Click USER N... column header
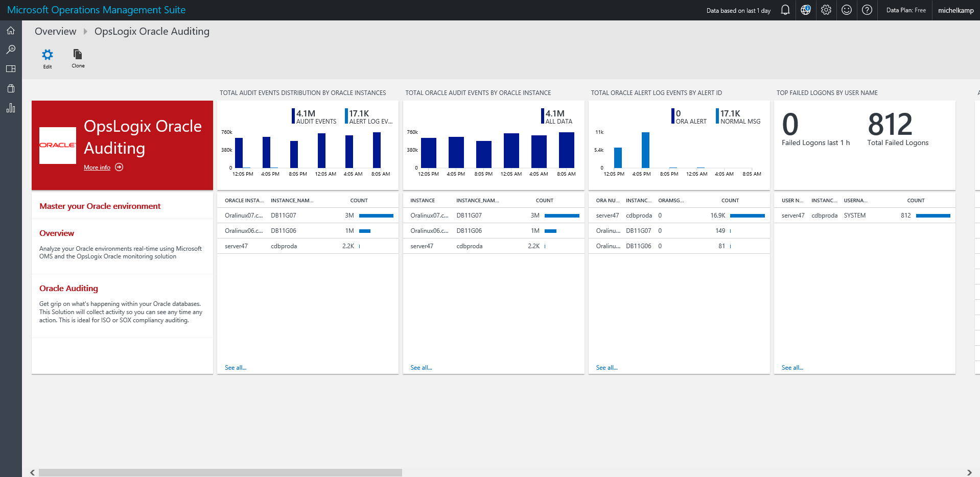The image size is (980, 477). pyautogui.click(x=792, y=201)
